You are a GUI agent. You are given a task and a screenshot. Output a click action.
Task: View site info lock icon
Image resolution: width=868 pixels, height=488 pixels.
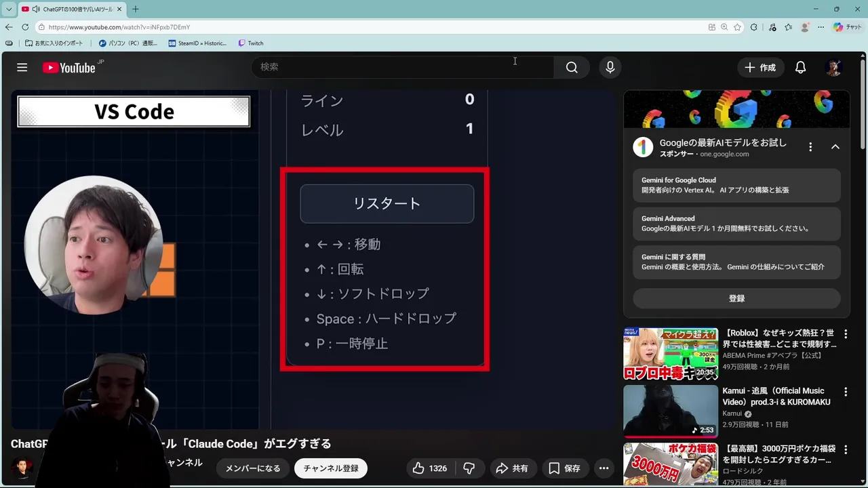pyautogui.click(x=41, y=27)
